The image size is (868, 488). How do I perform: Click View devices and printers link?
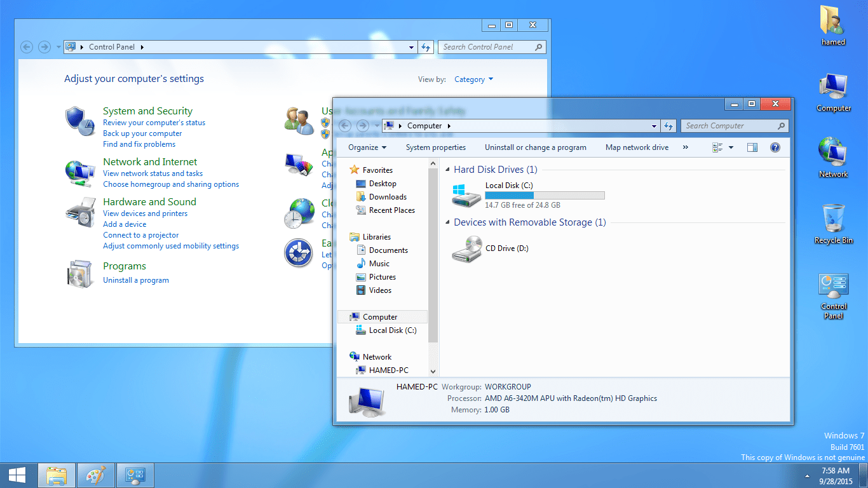coord(146,213)
